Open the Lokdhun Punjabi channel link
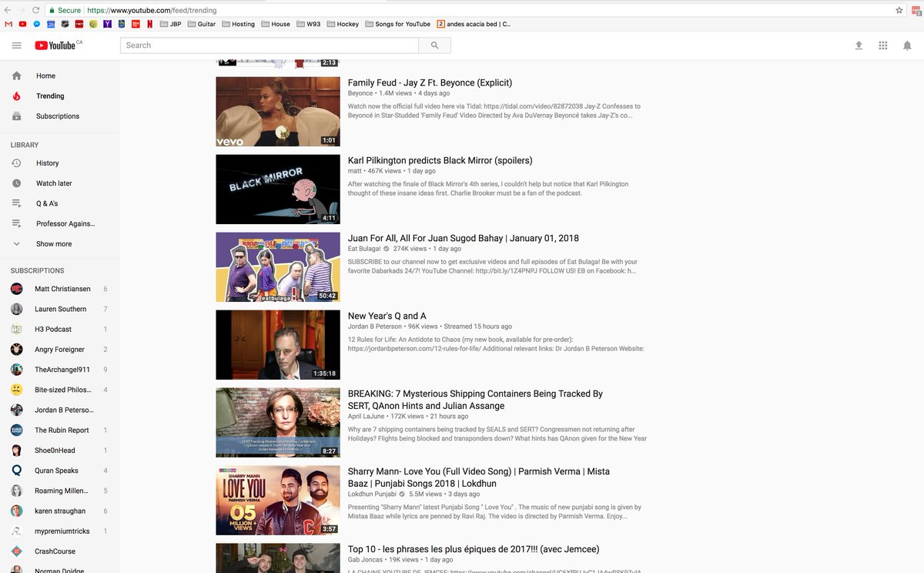 (372, 494)
